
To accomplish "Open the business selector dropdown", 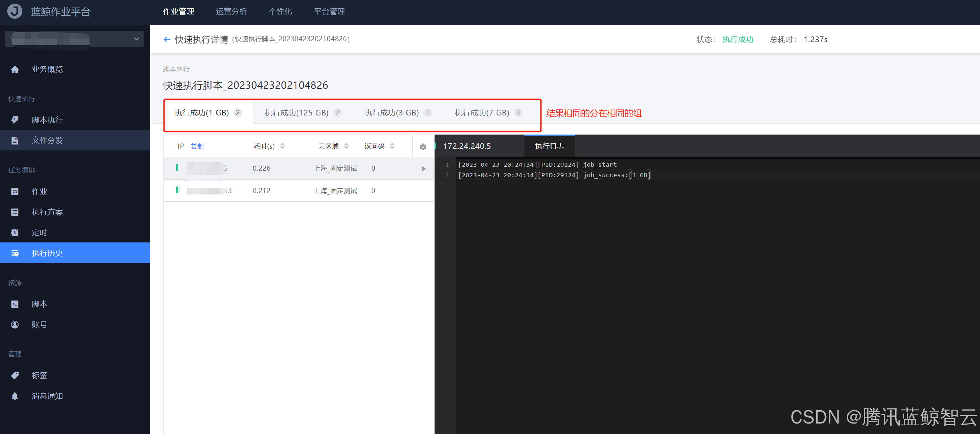I will click(x=75, y=39).
